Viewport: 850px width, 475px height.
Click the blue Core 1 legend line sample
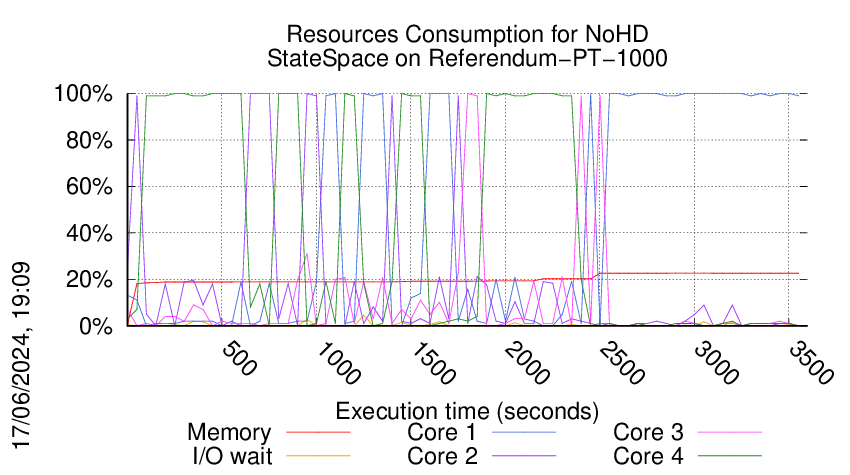[524, 432]
